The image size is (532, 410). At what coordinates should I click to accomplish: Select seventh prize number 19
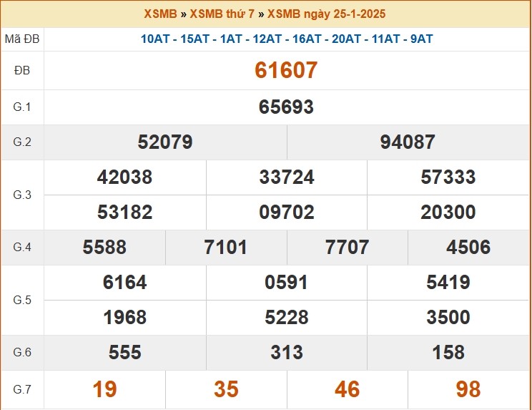tap(104, 389)
